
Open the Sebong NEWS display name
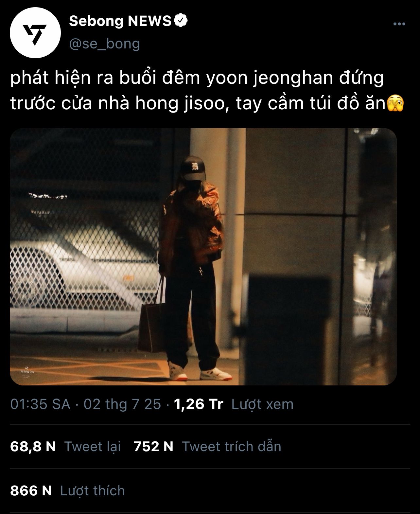point(120,21)
